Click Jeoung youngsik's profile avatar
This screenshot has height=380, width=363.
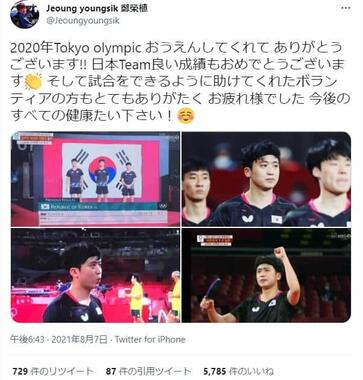pos(24,14)
